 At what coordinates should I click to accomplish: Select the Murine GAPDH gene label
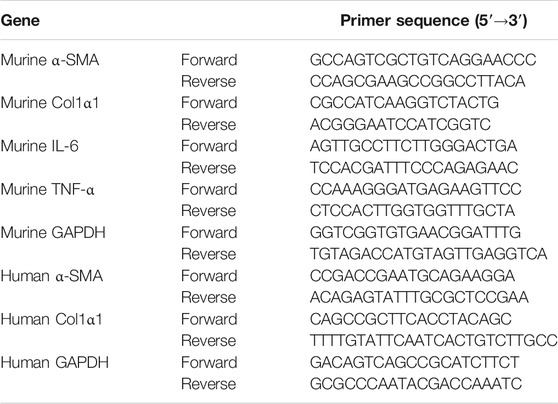(53, 232)
